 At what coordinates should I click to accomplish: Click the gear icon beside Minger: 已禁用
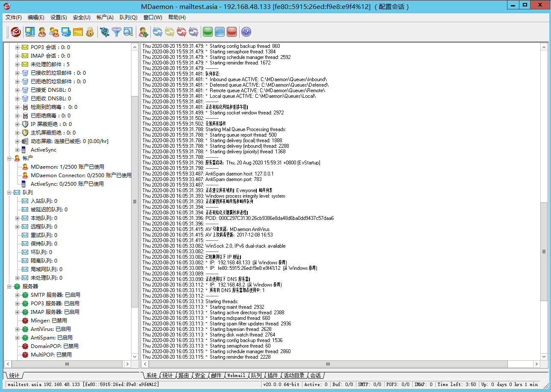coord(25,321)
